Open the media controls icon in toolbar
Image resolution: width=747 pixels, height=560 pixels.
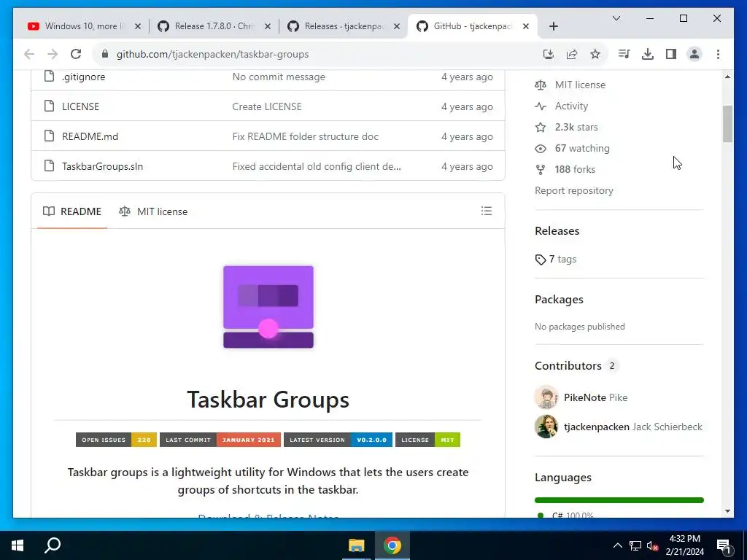[624, 54]
